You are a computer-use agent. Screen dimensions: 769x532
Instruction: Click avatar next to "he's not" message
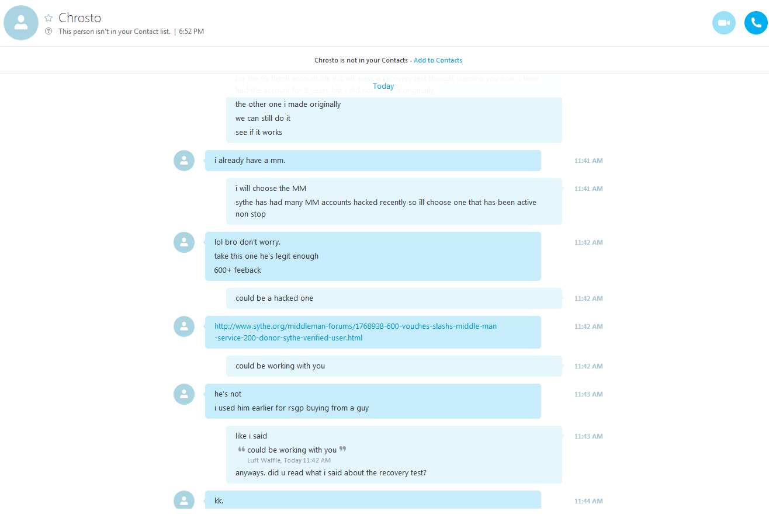[184, 394]
